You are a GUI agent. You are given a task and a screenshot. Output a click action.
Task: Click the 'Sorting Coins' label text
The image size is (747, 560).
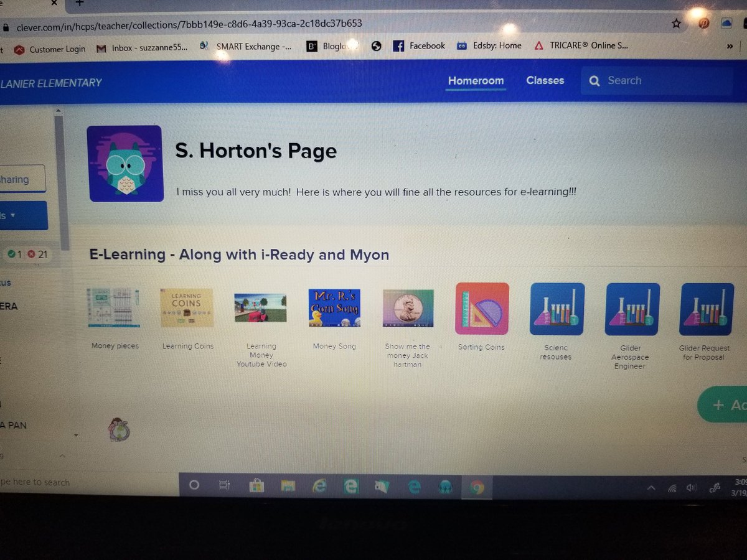481,347
